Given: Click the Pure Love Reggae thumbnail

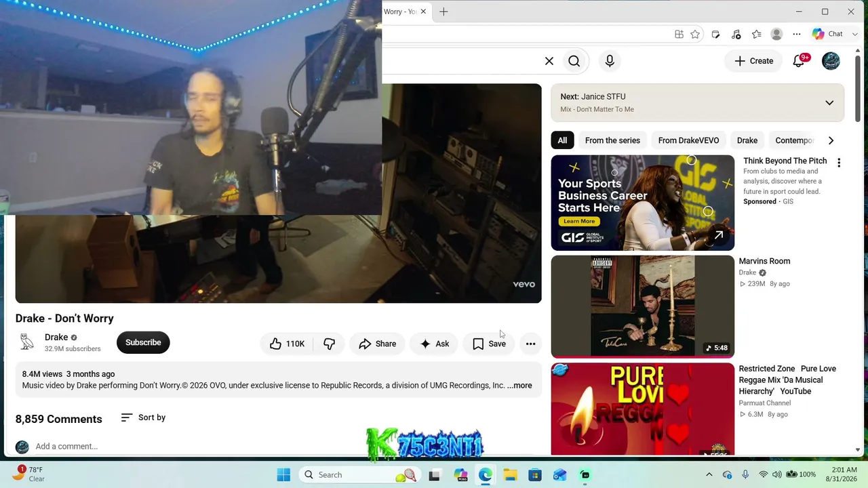Looking at the screenshot, I should coord(642,409).
